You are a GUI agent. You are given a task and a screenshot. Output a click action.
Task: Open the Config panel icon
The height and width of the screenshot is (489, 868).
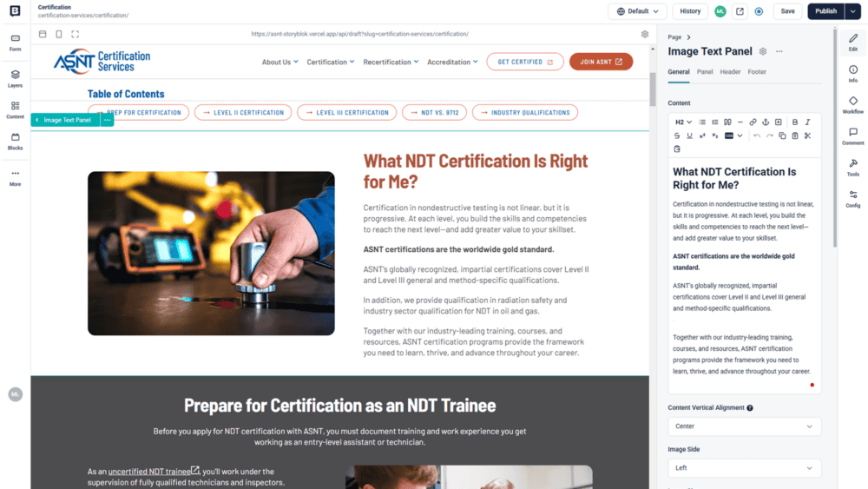tap(853, 199)
